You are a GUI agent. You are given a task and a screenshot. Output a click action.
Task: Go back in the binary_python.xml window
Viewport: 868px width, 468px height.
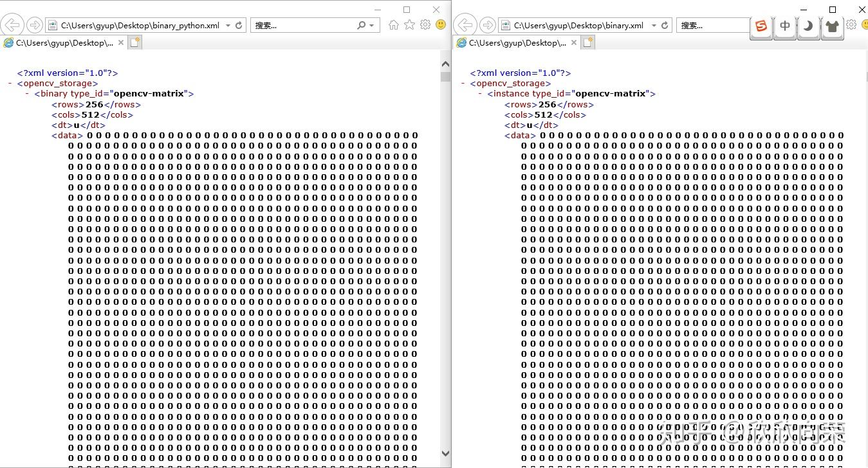[13, 25]
